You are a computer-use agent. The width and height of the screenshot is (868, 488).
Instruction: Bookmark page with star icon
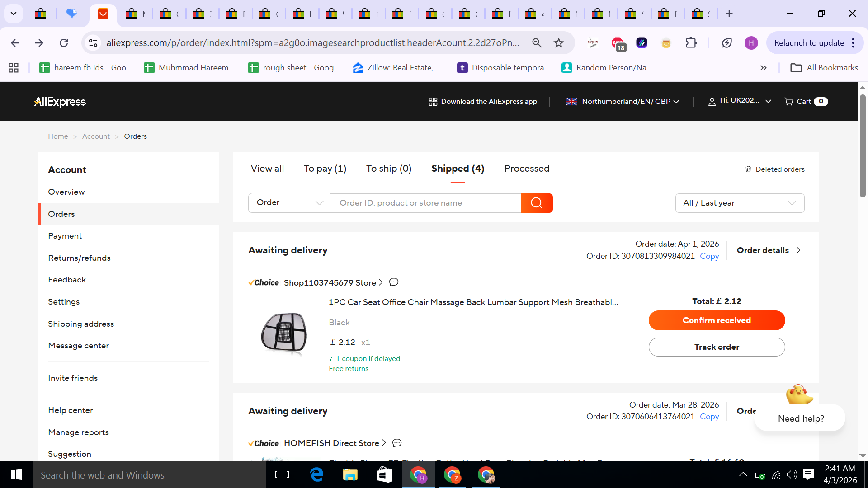coord(559,43)
